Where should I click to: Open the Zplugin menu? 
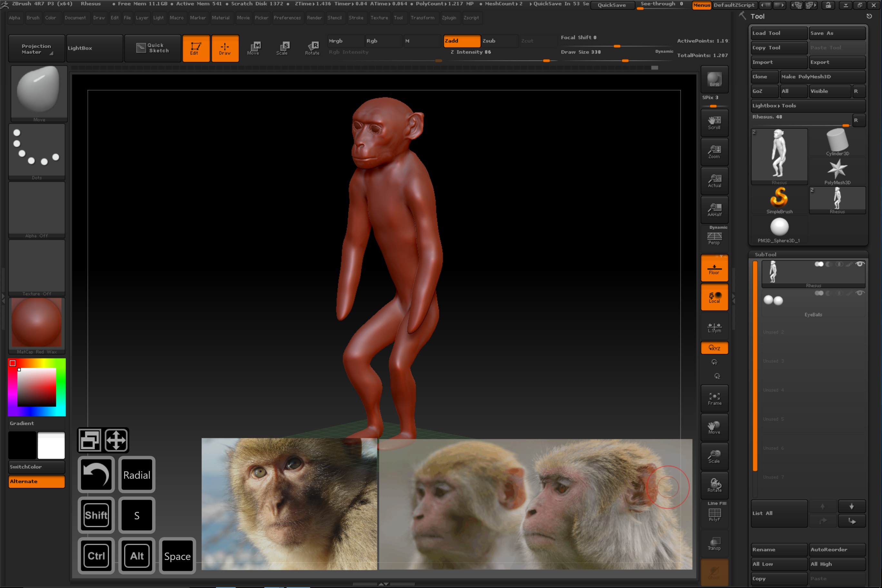click(448, 18)
